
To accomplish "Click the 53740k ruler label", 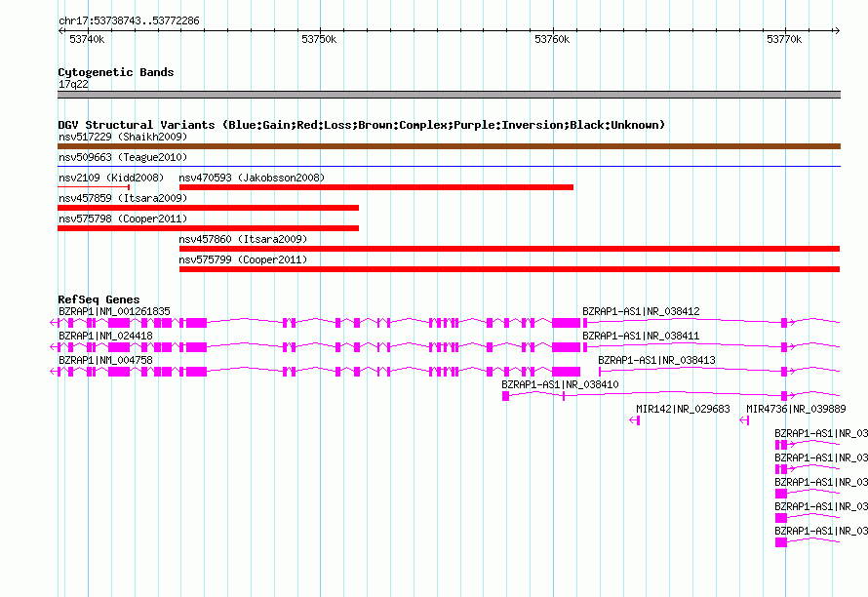I will 87,39.
